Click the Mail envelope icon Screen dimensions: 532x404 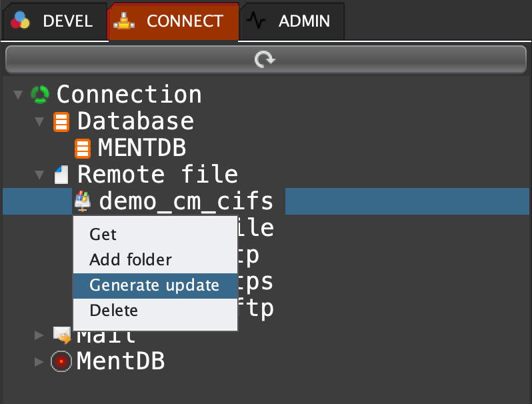click(x=62, y=334)
